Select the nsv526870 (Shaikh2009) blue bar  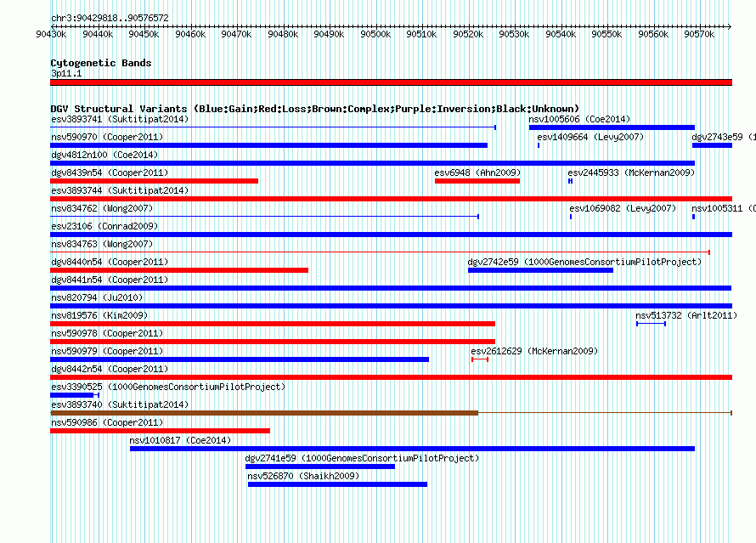337,484
